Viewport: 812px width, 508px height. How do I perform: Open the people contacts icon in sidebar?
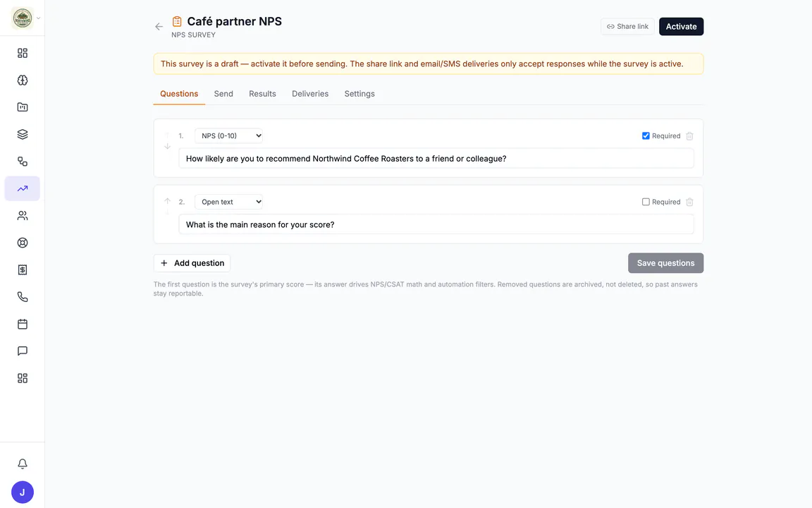click(x=23, y=216)
